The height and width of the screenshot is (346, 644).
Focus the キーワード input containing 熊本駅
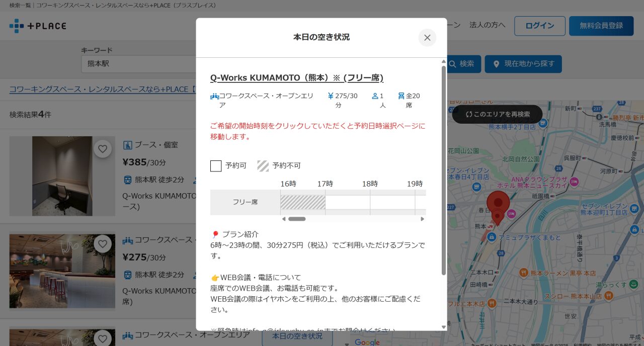tap(138, 64)
